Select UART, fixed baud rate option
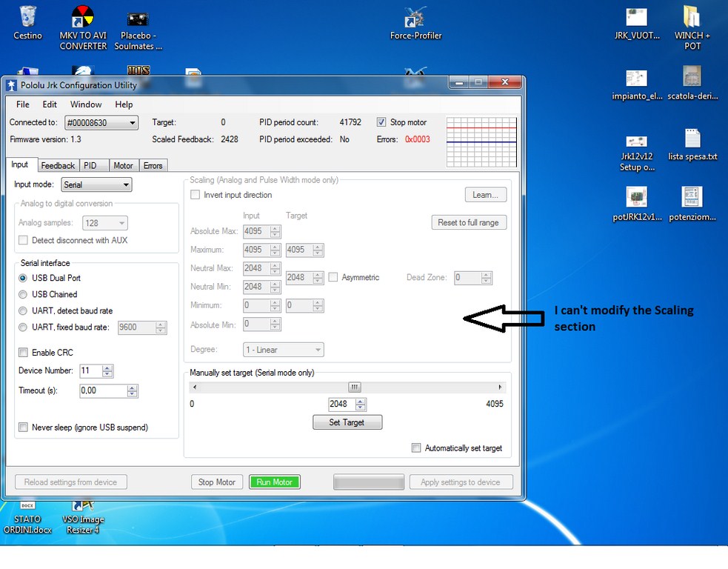728x569 pixels. click(x=23, y=327)
